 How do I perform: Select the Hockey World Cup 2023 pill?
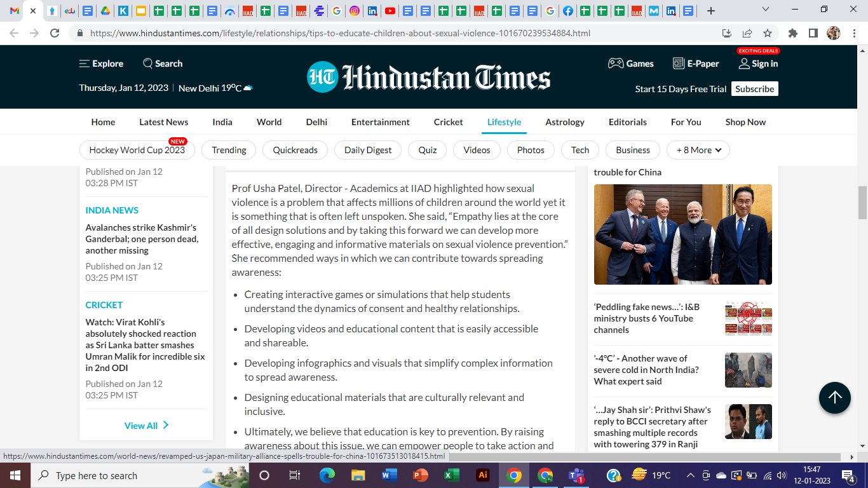(x=137, y=150)
